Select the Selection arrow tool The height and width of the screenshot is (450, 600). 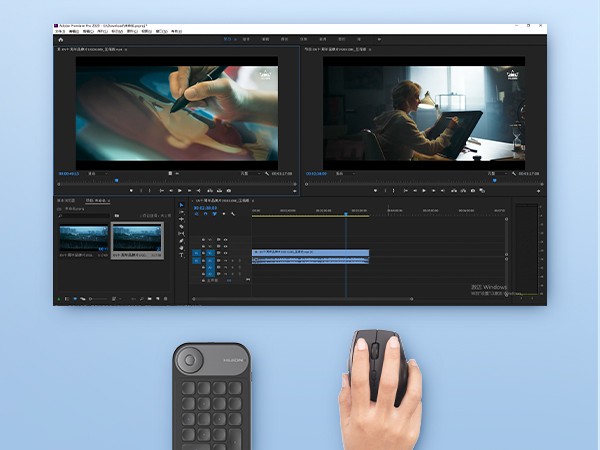(x=181, y=205)
